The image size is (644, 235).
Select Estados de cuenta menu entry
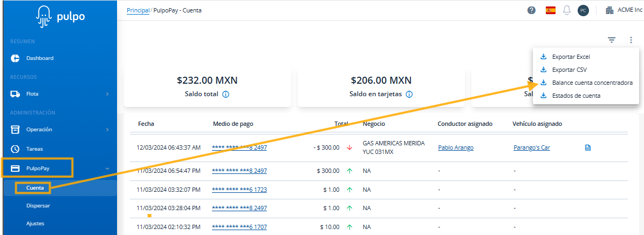tap(576, 96)
